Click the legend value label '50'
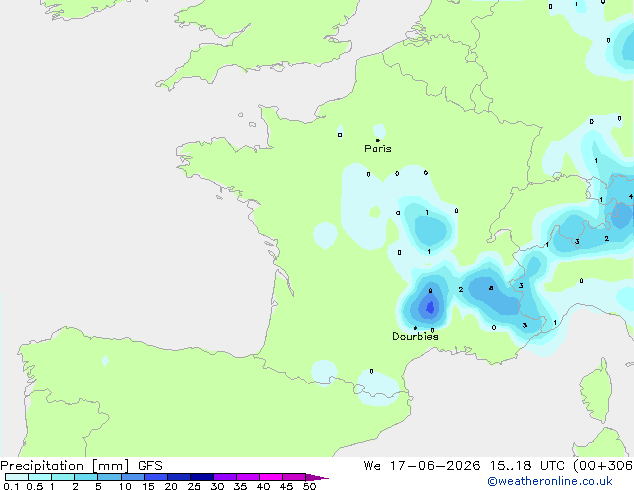 (309, 486)
